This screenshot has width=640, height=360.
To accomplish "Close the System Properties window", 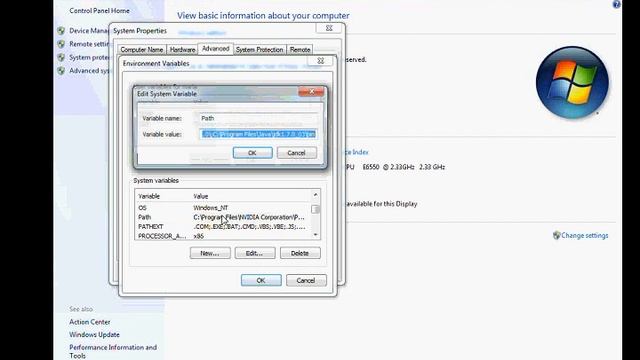I will (329, 28).
